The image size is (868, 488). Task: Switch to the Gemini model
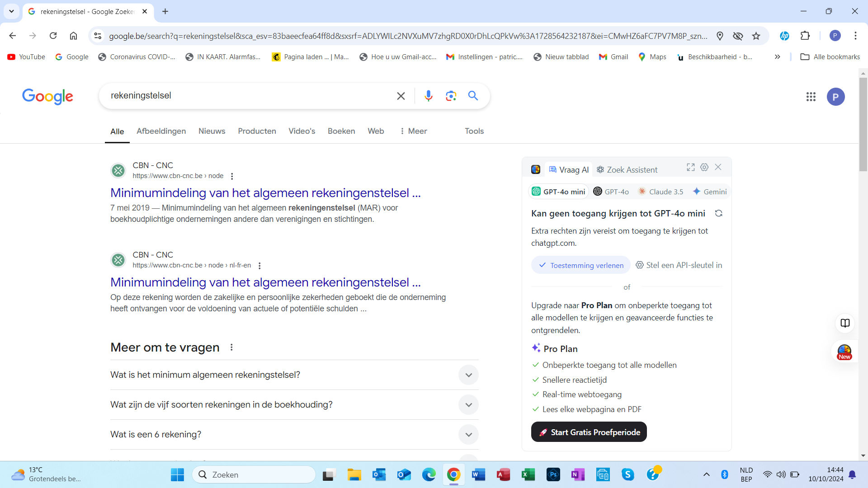point(710,192)
